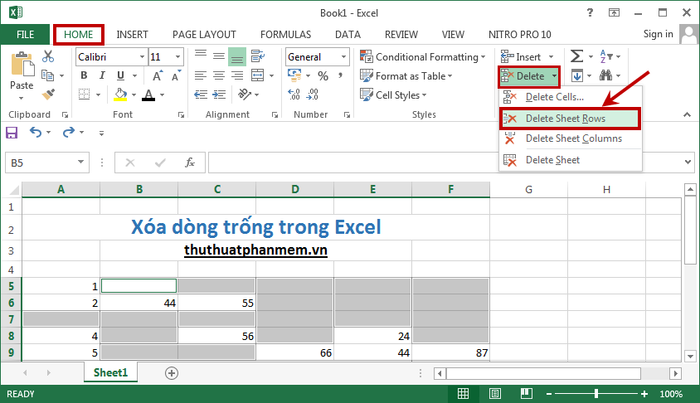The image size is (700, 403).
Task: Click the zoom slider handle
Action: [x=596, y=393]
